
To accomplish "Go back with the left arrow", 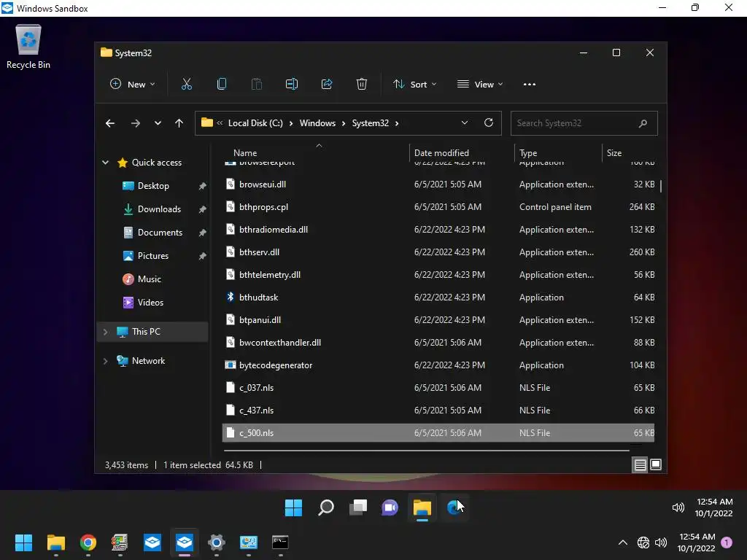I will [x=110, y=123].
